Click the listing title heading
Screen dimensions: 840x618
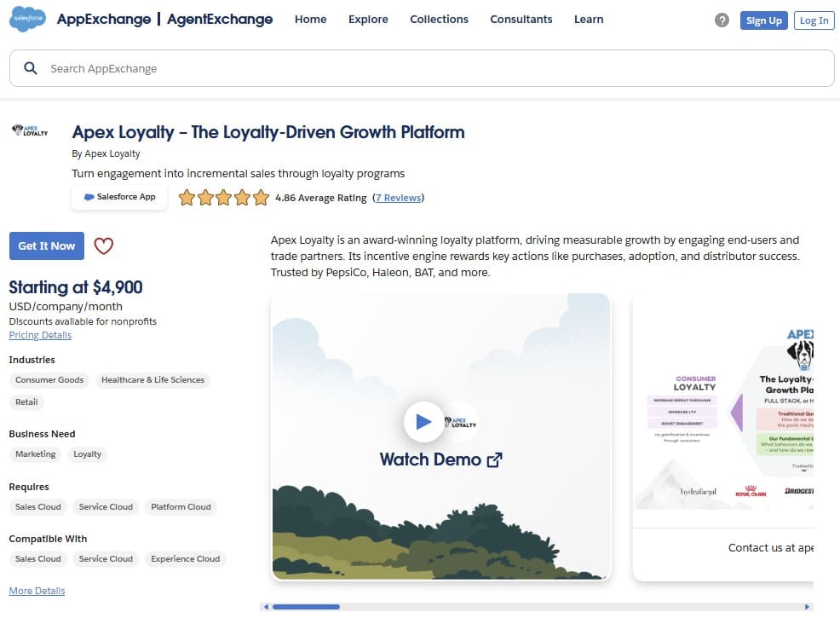pos(268,132)
